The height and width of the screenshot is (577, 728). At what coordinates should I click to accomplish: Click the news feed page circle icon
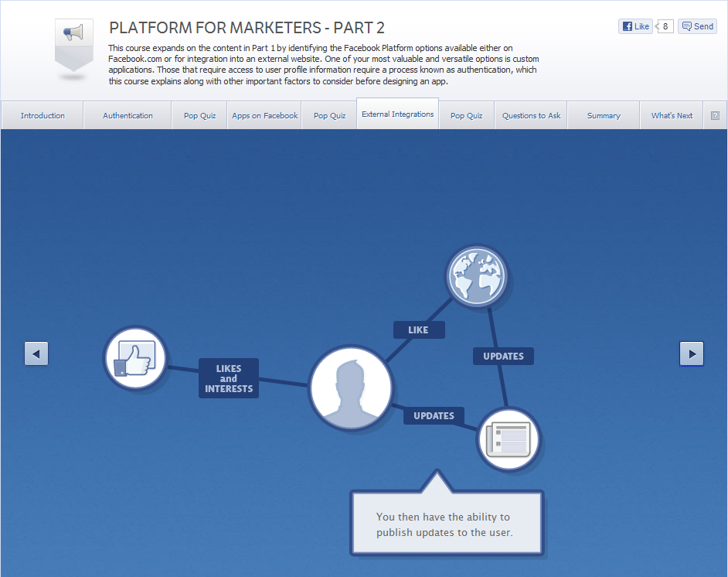(509, 439)
